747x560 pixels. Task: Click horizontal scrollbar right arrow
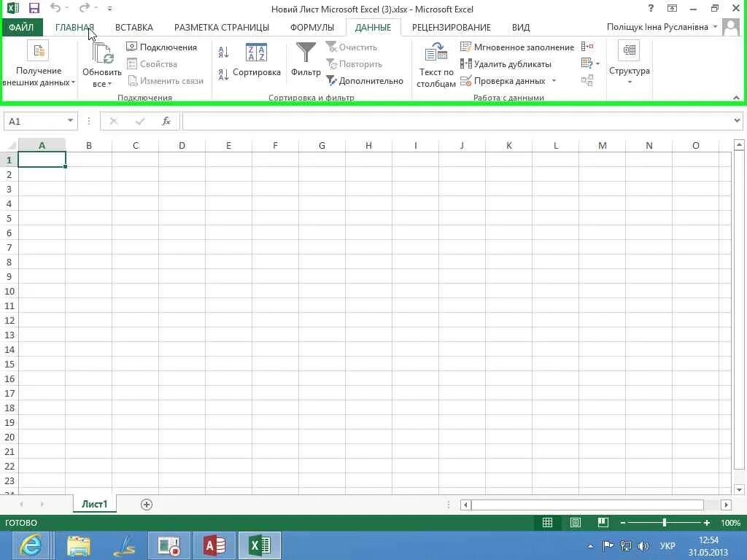click(726, 505)
